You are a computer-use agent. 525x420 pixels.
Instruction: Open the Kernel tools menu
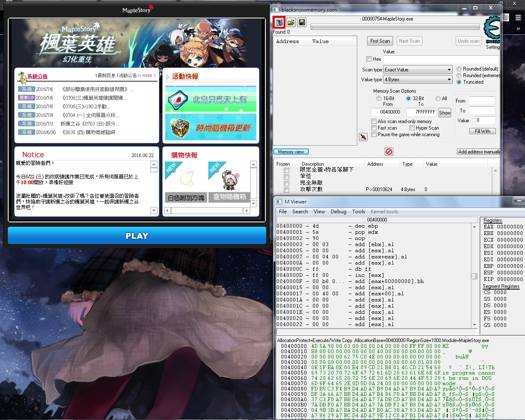coord(384,212)
